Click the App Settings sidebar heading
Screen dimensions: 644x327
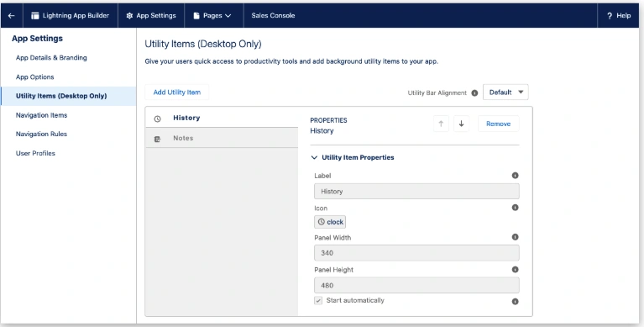click(x=38, y=39)
